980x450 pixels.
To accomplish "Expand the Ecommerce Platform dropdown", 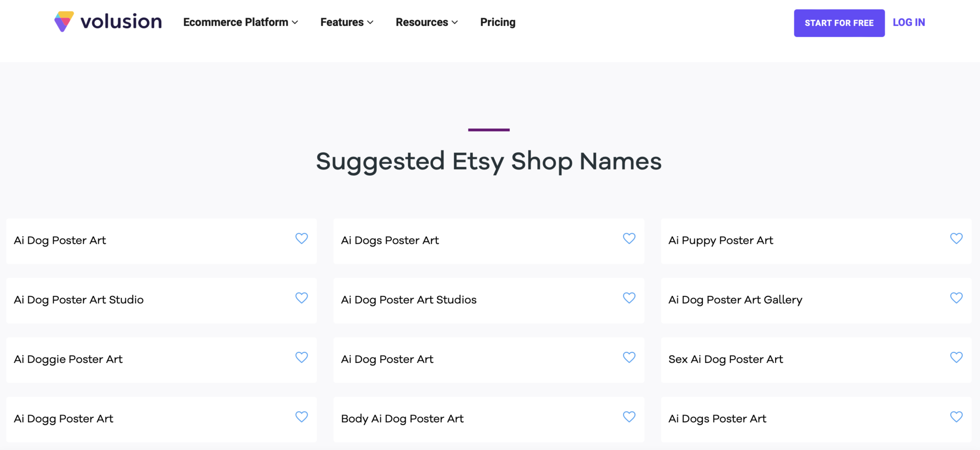I will 240,22.
